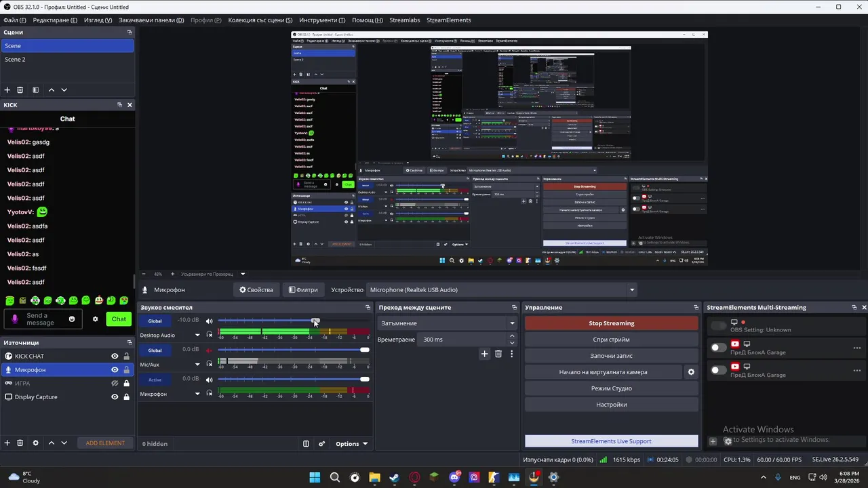The height and width of the screenshot is (488, 868).
Task: Toggle the OBS Setting: Unknown stream switch
Action: point(718,326)
